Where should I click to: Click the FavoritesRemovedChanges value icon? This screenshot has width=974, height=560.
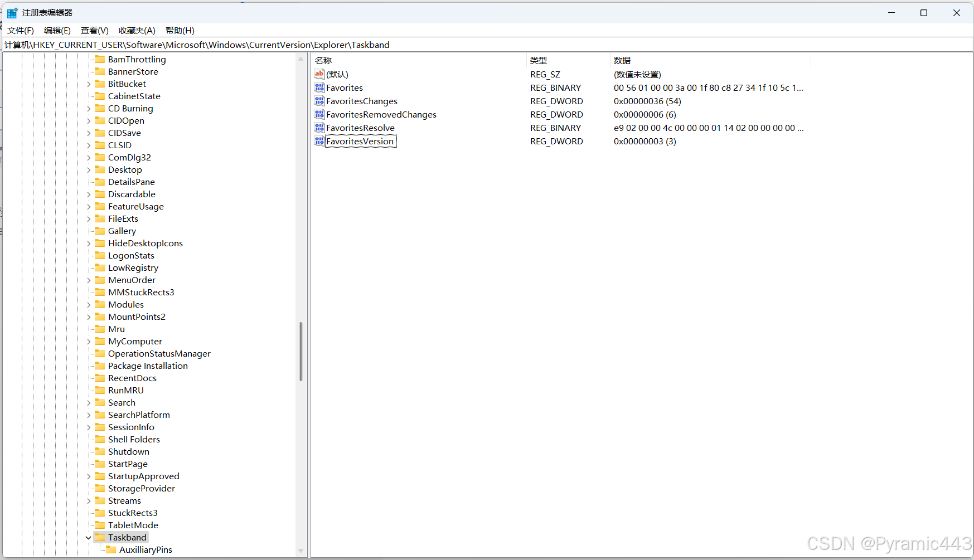click(x=319, y=114)
